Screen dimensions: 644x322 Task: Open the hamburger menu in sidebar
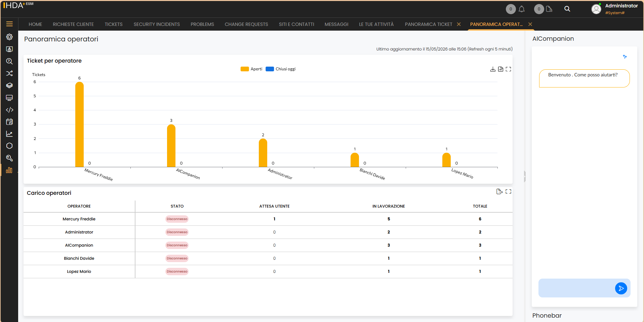9,24
